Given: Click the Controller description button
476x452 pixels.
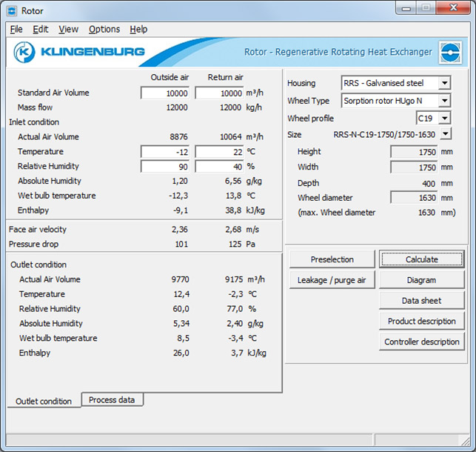Looking at the screenshot, I should (421, 342).
